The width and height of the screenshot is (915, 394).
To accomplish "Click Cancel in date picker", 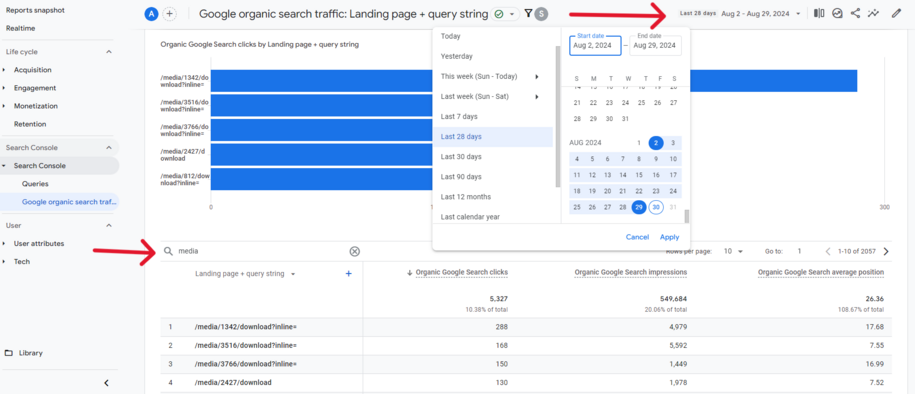I will (x=637, y=237).
